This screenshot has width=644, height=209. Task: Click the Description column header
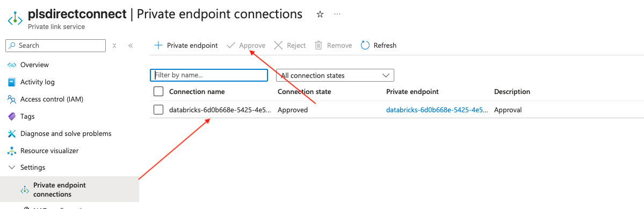[x=512, y=91]
